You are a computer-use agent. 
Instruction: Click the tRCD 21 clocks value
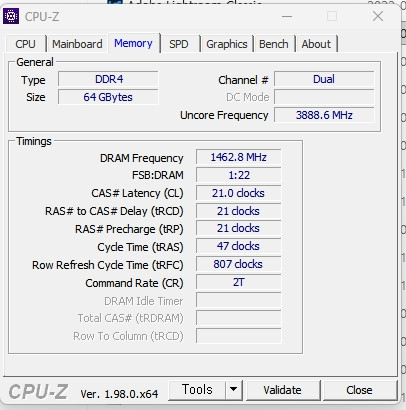pyautogui.click(x=239, y=211)
